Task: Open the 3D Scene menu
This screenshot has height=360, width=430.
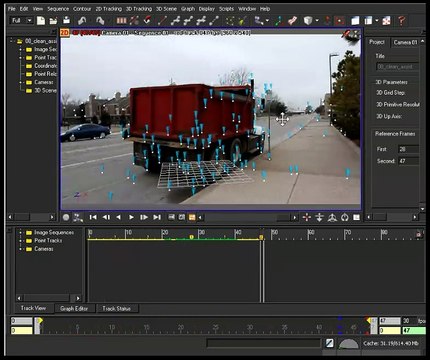Action: coord(167,9)
